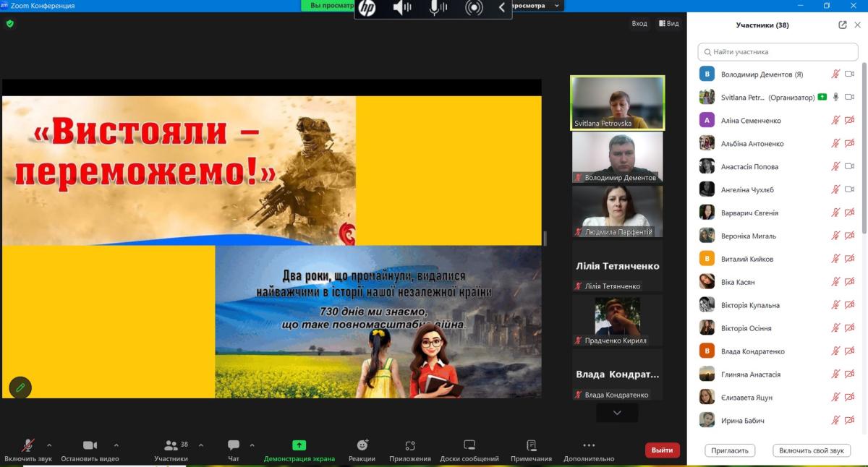Click the Пригласить invite button
868x467 pixels.
(730, 450)
